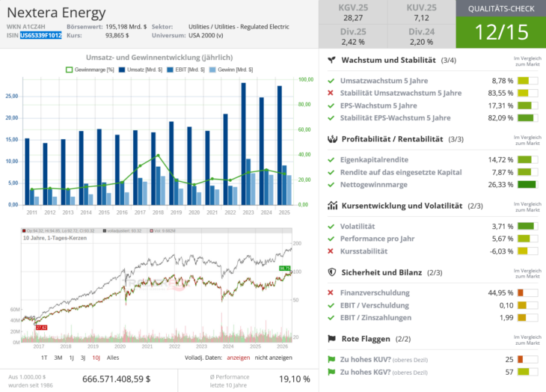Click the green checkmark for Performance pro Jahr
The height and width of the screenshot is (392, 546).
(x=331, y=239)
